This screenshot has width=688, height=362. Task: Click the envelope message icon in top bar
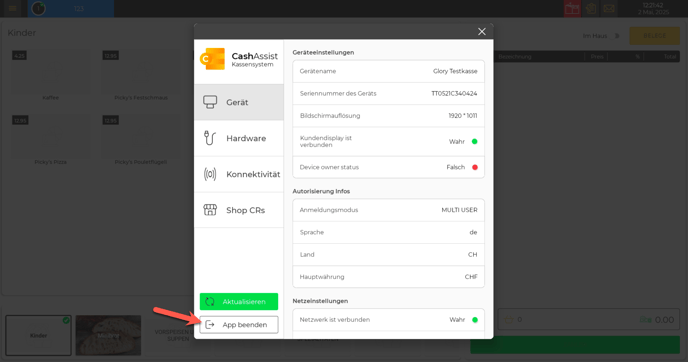pyautogui.click(x=609, y=8)
